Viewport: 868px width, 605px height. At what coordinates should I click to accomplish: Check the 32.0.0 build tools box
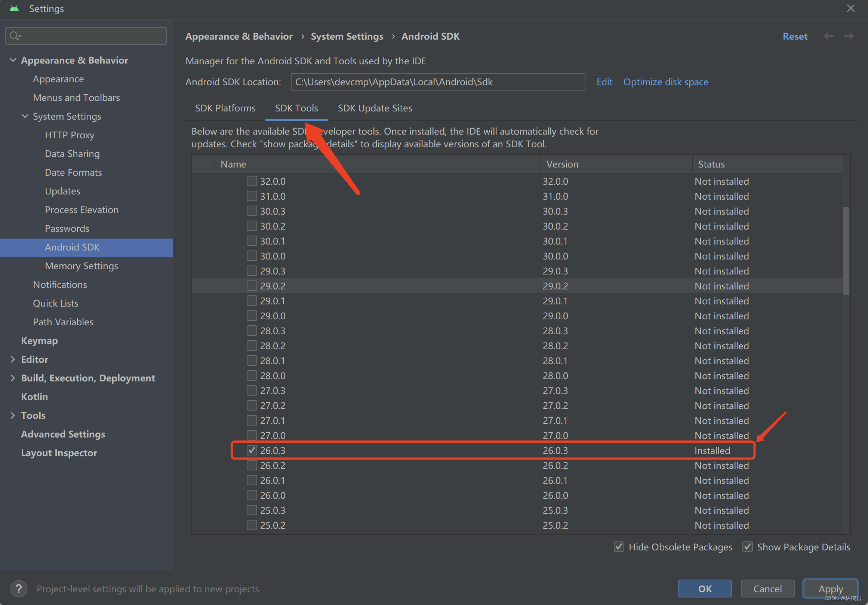(x=252, y=181)
